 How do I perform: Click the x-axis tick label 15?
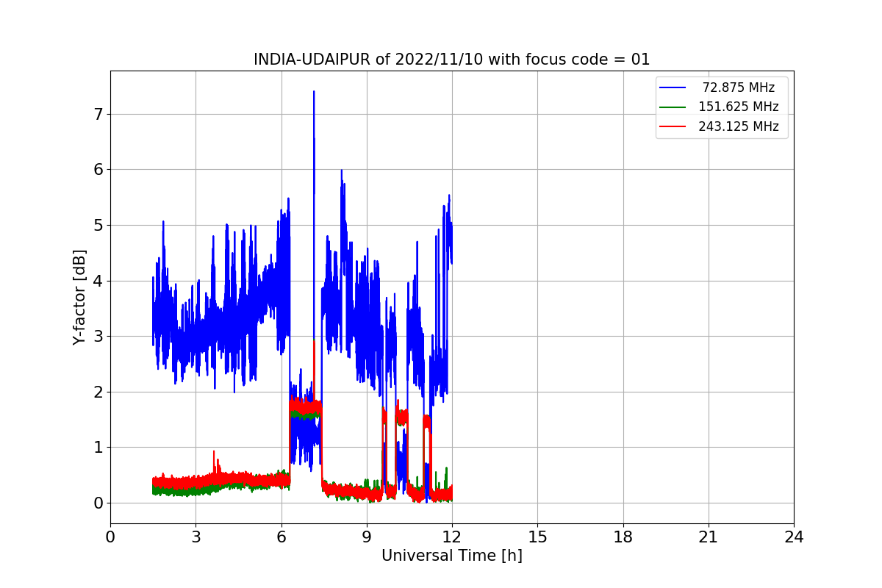point(537,537)
